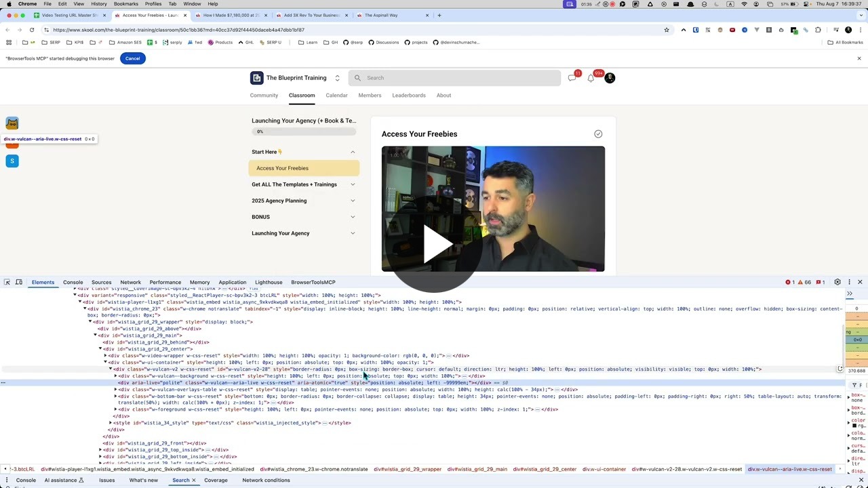Screen dimensions: 868x488
Task: Open a new browser tab
Action: coord(439,15)
